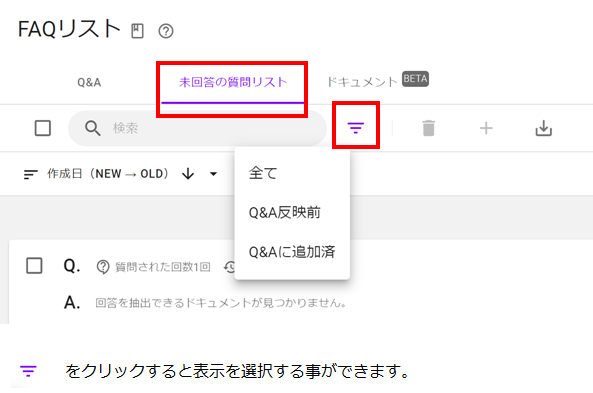Click the sort lines icon beside 作成日
This screenshot has height=393, width=593.
tap(30, 174)
